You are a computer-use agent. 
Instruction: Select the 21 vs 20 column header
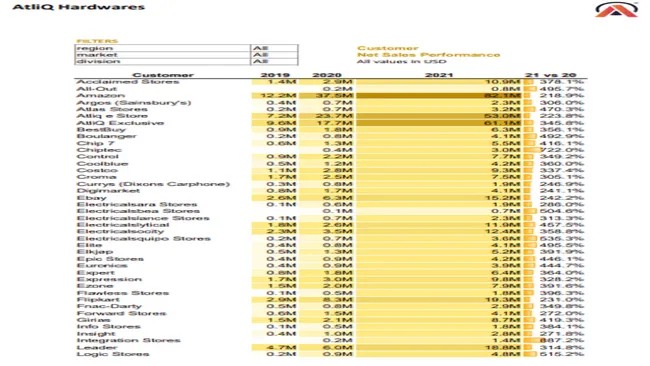(551, 75)
